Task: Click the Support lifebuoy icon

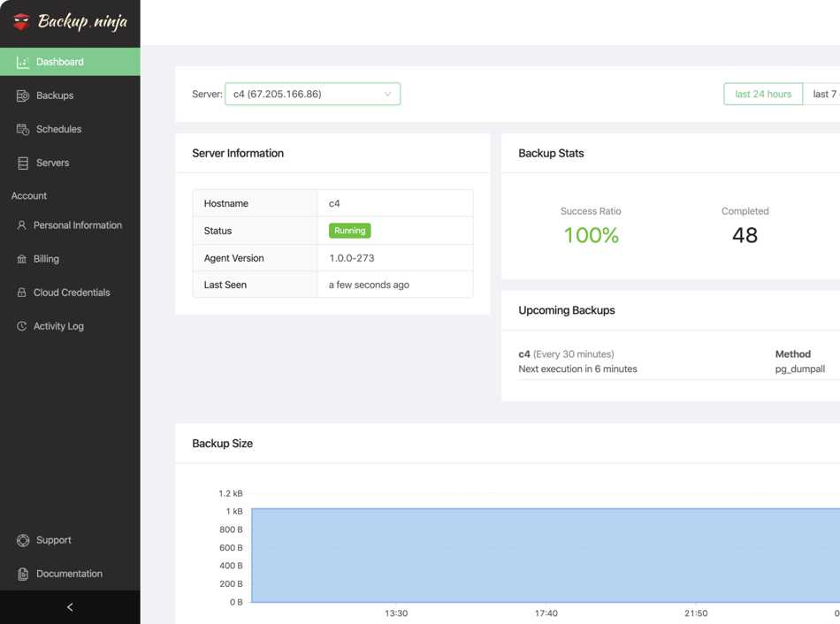Action: (x=23, y=540)
